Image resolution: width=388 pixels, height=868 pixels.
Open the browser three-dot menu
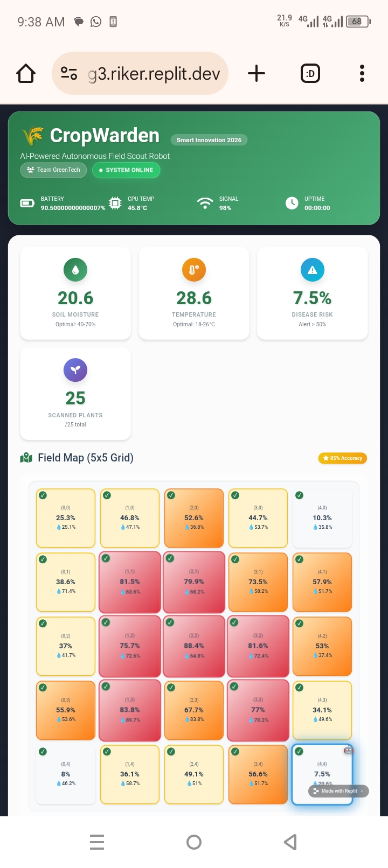[362, 73]
